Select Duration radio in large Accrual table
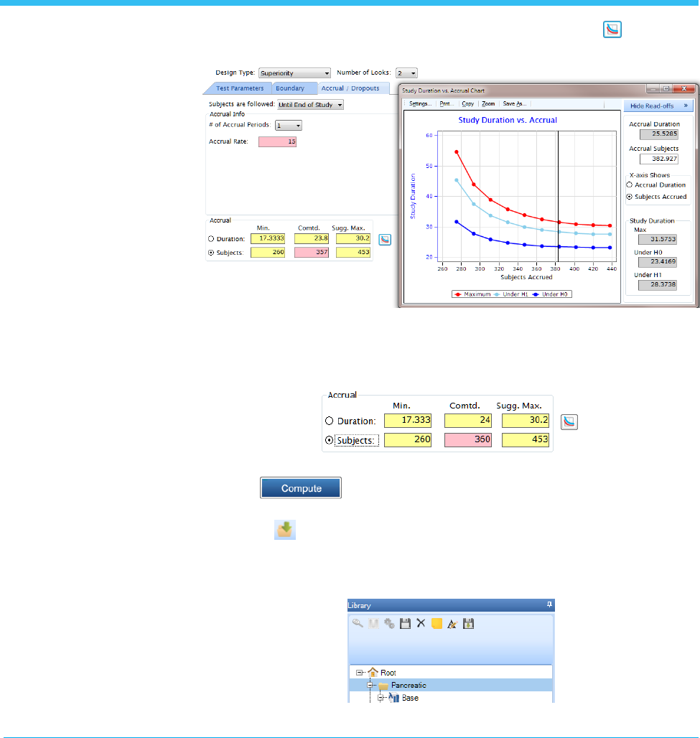The width and height of the screenshot is (700, 738). [329, 421]
